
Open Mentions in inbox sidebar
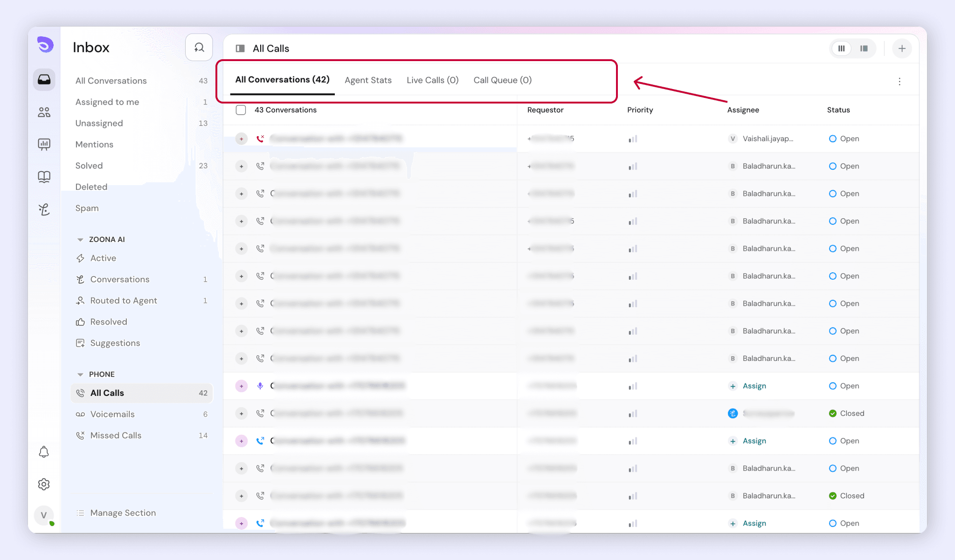click(x=141, y=145)
